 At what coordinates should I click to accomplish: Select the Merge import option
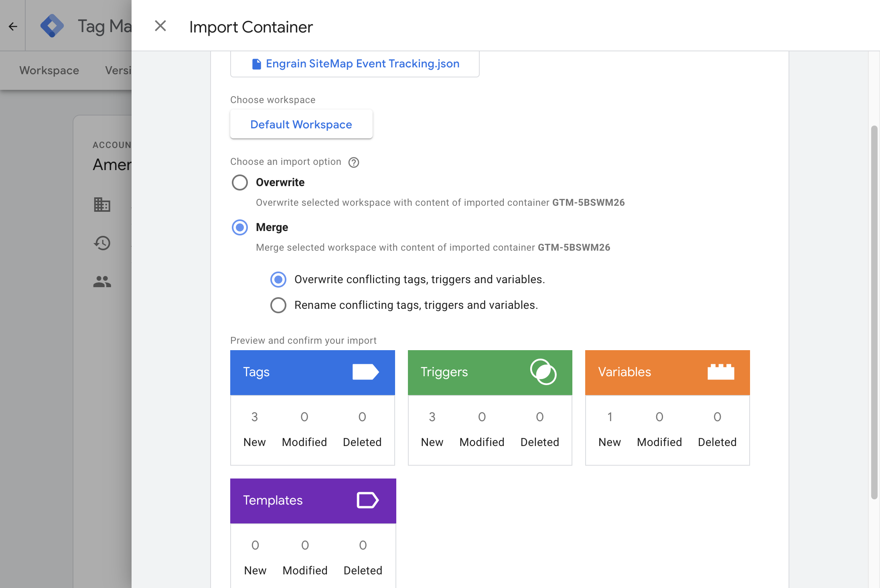(x=240, y=227)
